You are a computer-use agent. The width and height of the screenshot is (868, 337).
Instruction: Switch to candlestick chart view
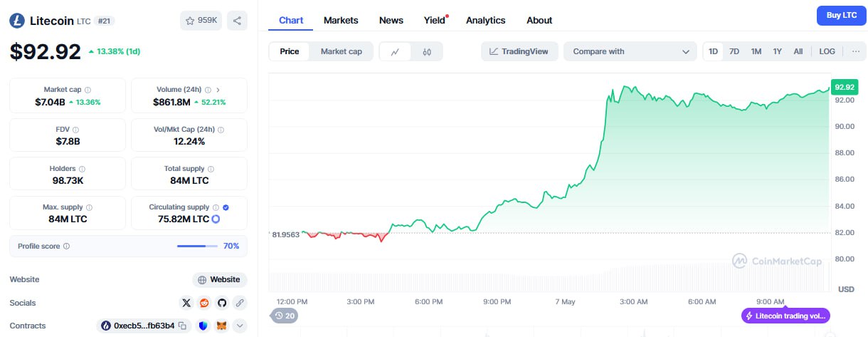tap(427, 51)
